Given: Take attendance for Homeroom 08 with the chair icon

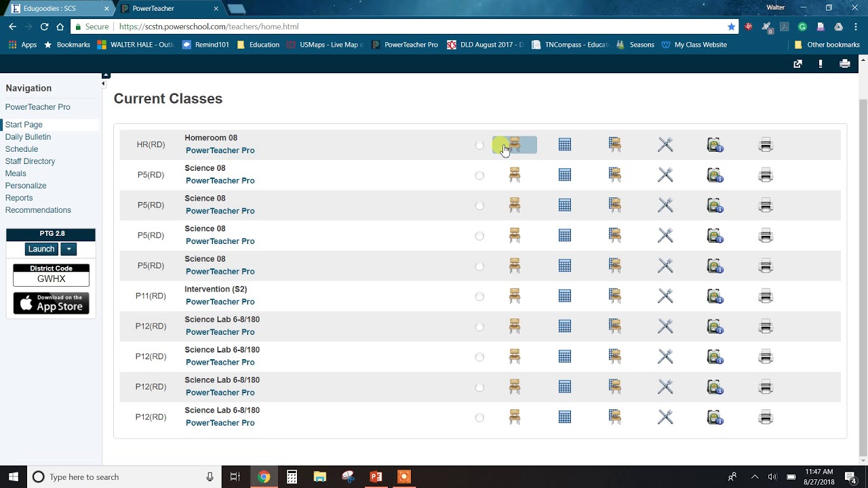Looking at the screenshot, I should [515, 144].
